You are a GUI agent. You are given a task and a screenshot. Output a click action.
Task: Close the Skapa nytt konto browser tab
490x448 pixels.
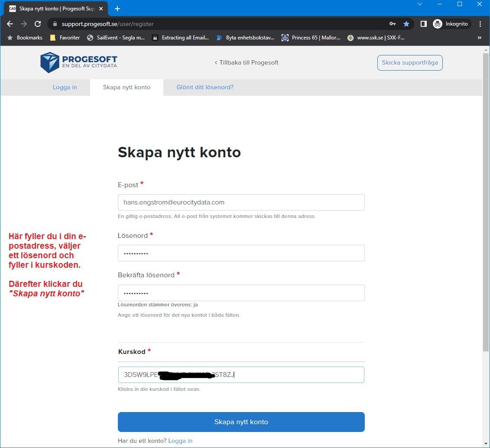tap(101, 9)
